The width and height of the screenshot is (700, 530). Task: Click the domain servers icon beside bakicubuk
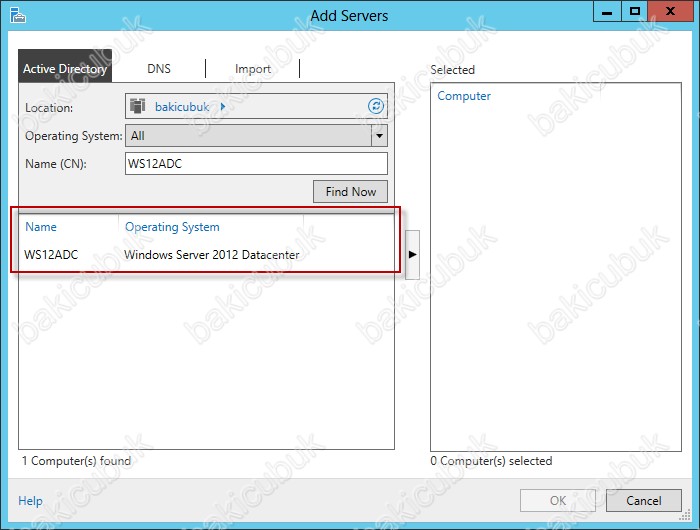138,106
